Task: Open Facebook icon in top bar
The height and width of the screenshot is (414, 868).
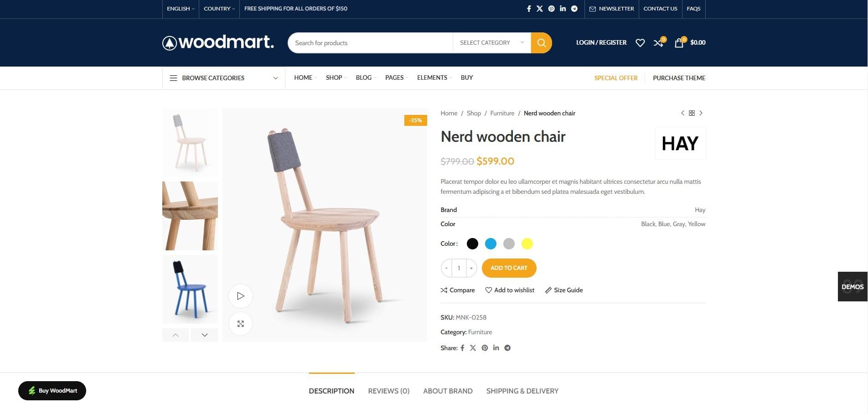Action: click(529, 9)
